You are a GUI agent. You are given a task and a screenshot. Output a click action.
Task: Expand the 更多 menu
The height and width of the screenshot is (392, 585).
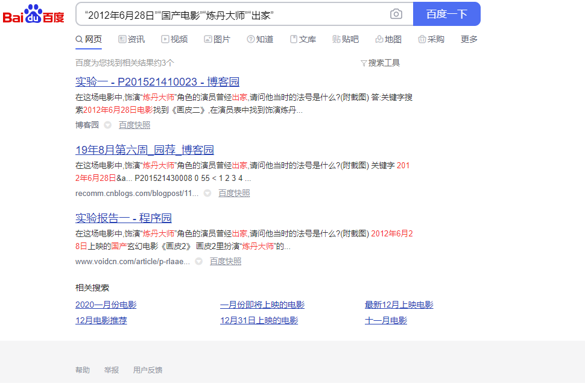pos(469,39)
